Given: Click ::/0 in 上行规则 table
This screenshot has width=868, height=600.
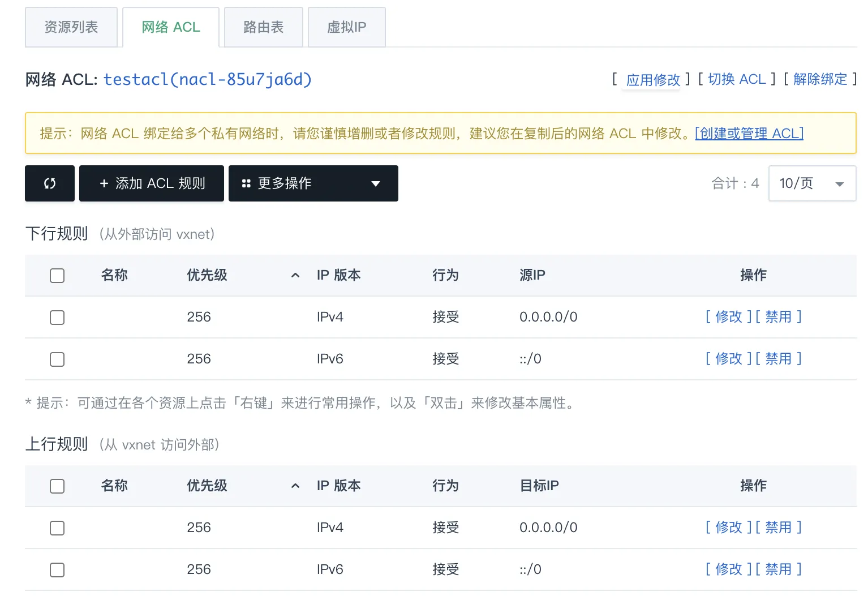Looking at the screenshot, I should click(531, 569).
